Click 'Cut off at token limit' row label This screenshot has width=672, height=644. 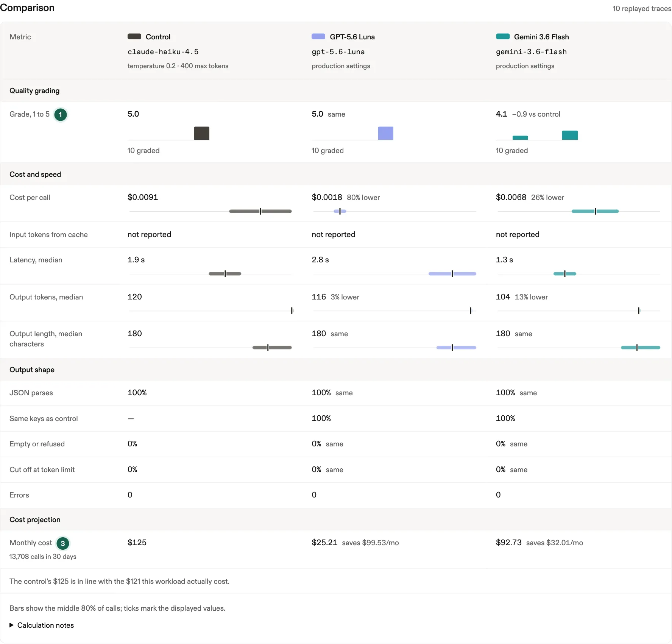pos(42,470)
